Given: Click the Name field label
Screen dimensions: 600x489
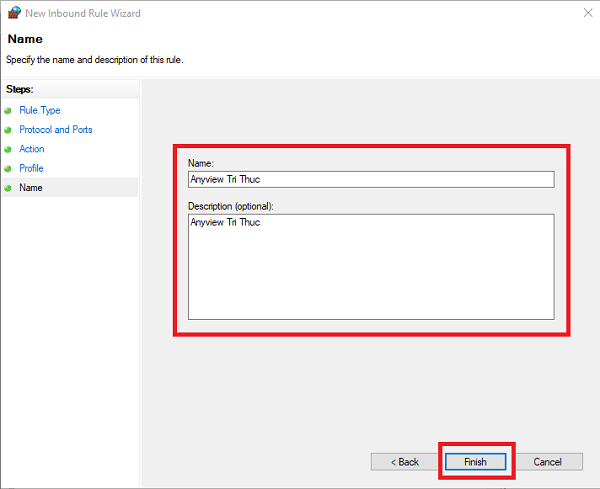Looking at the screenshot, I should coord(201,163).
